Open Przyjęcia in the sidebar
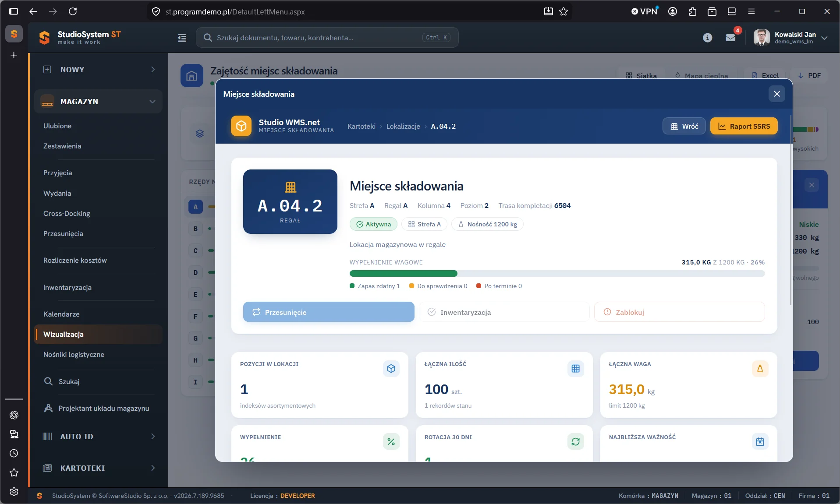840x504 pixels. coord(57,173)
